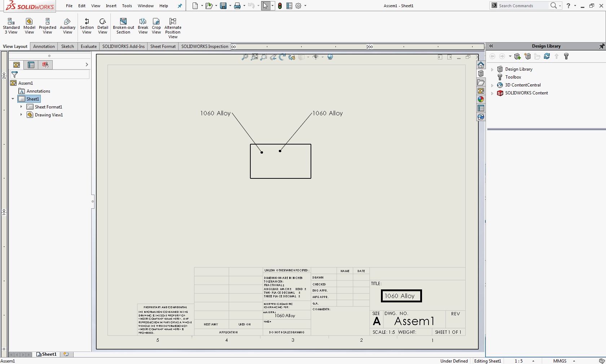Click the Detail View tool
Image resolution: width=606 pixels, height=364 pixels.
[103, 26]
